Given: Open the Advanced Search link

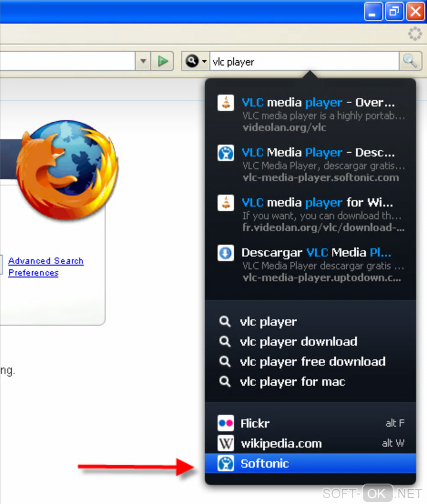Looking at the screenshot, I should (46, 261).
